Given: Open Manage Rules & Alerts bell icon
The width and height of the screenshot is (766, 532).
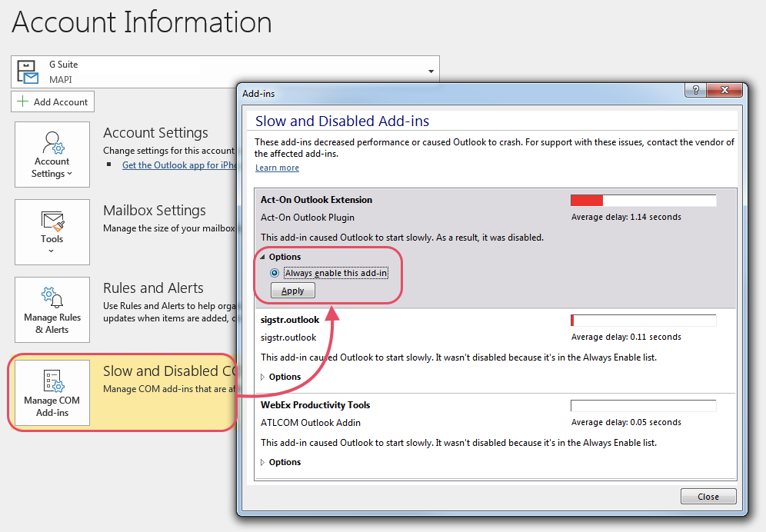Looking at the screenshot, I should (52, 297).
